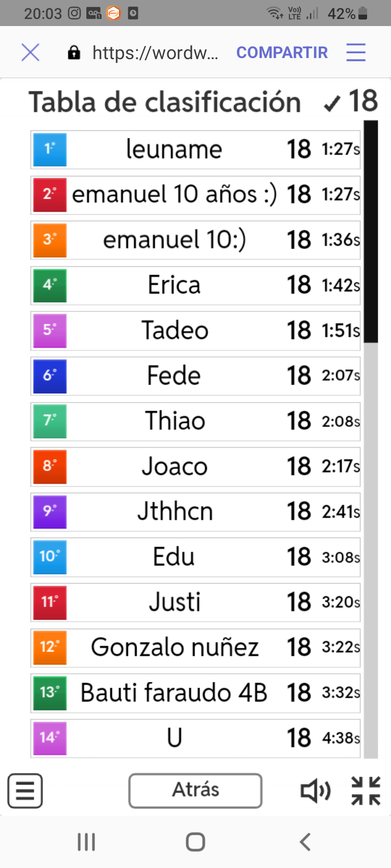Image resolution: width=391 pixels, height=868 pixels.
Task: Click the Atrás back button
Action: point(195,790)
